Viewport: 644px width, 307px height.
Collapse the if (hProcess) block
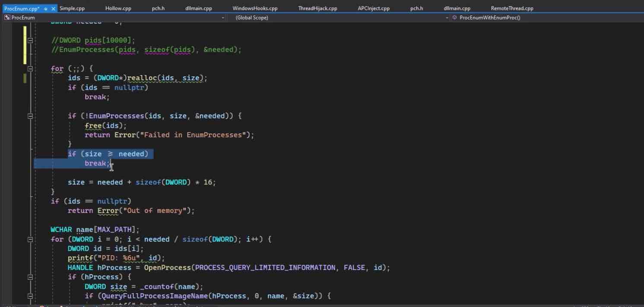tap(30, 277)
